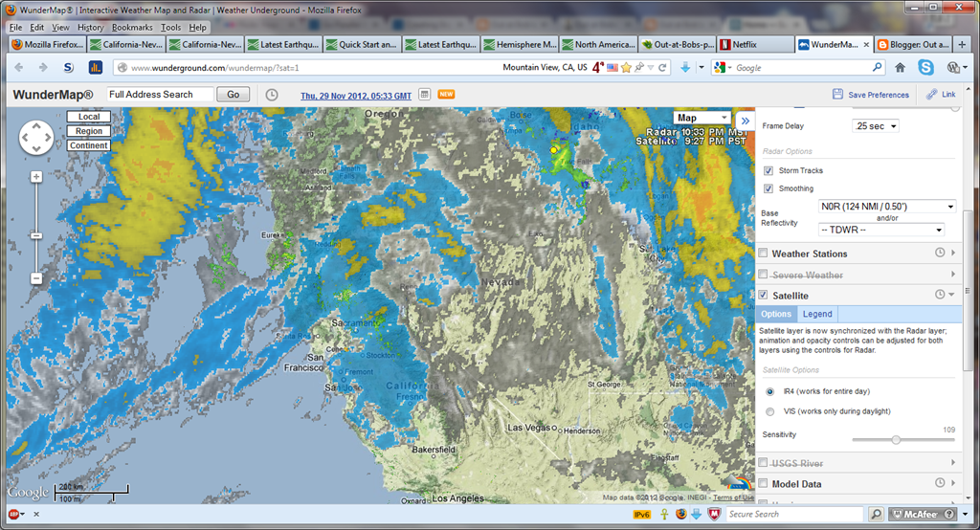
Task: Expand the Weather Stations section arrow
Action: (x=953, y=254)
